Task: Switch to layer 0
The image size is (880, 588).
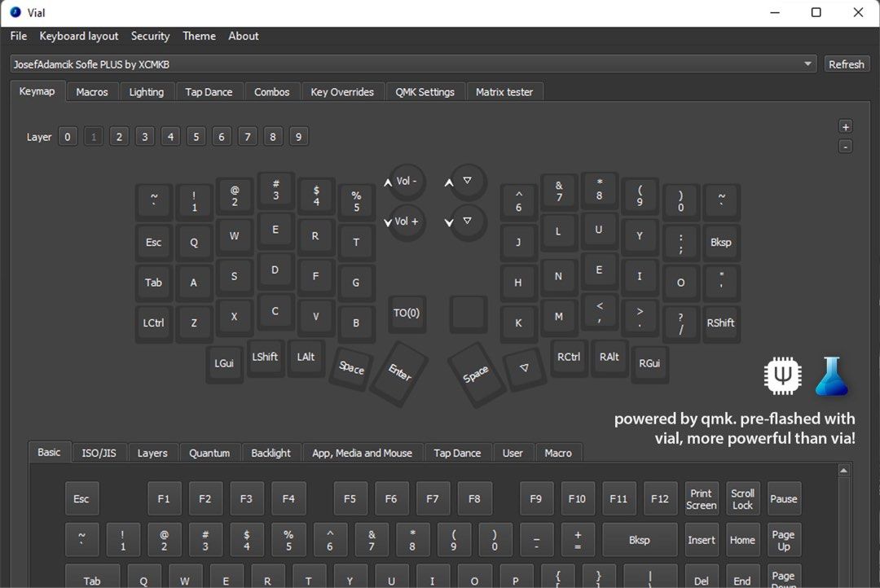Action: point(68,137)
